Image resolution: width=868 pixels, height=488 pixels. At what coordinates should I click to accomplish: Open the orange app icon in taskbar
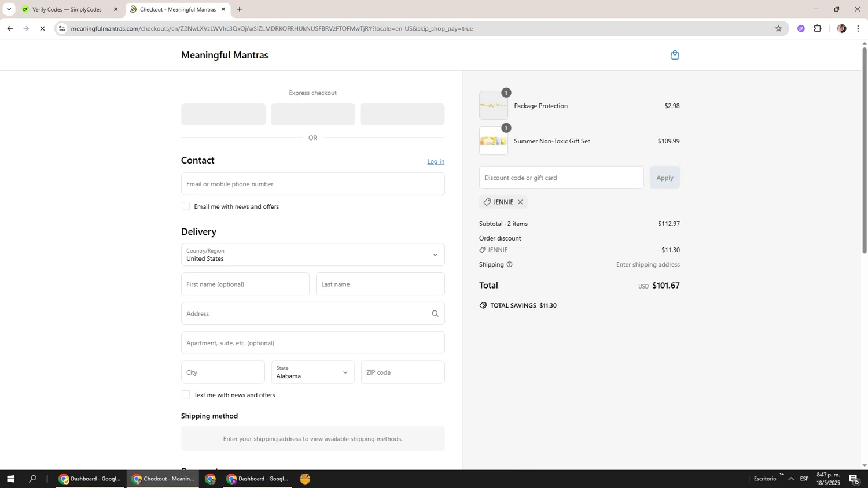(305, 479)
